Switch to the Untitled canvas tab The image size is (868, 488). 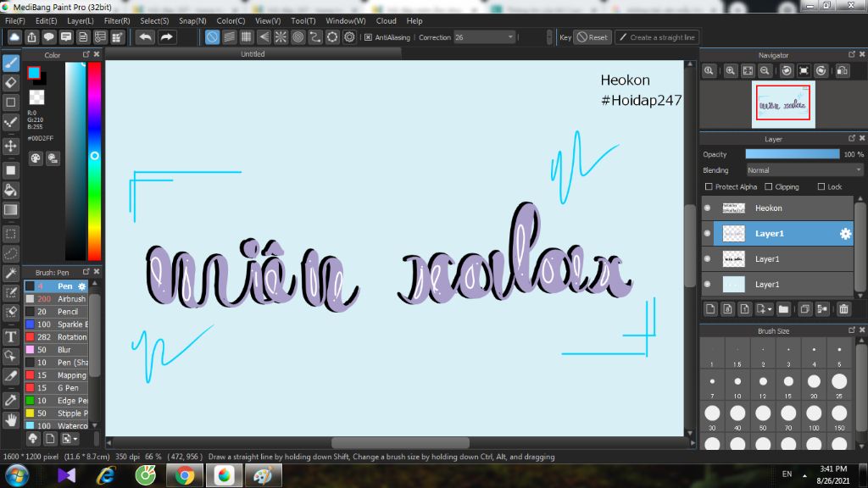coord(253,53)
